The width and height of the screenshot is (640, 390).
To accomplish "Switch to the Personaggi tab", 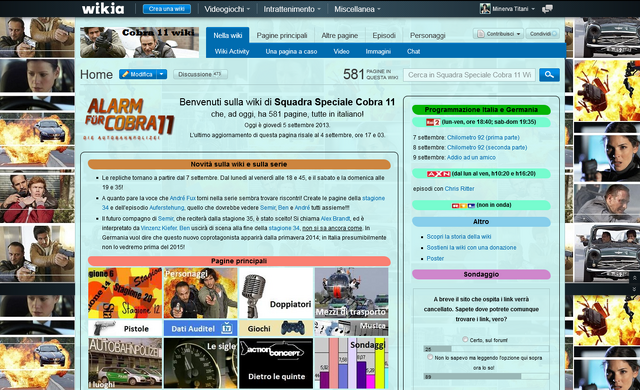I will [x=427, y=35].
